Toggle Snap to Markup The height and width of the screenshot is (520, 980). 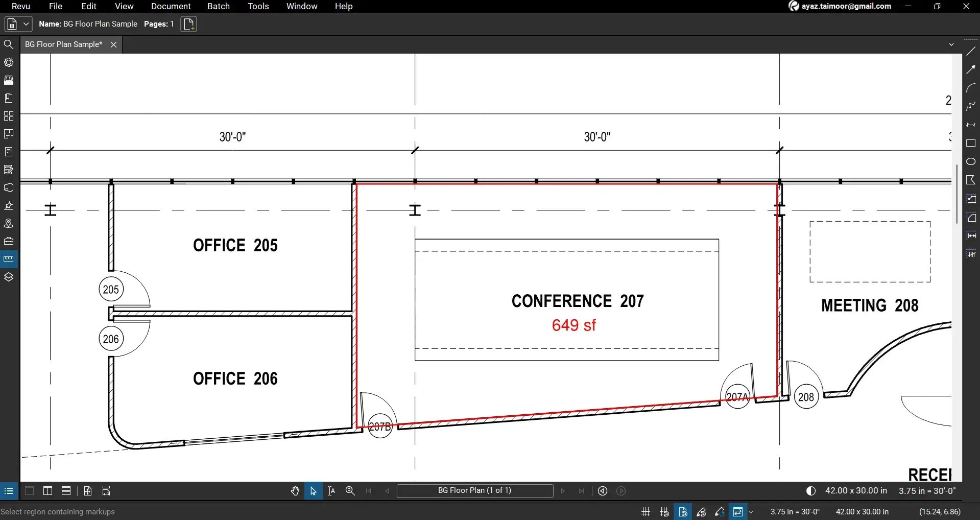click(701, 512)
